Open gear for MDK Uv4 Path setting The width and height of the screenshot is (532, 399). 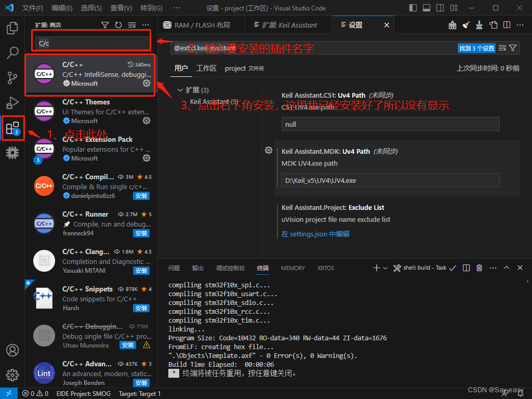point(269,150)
